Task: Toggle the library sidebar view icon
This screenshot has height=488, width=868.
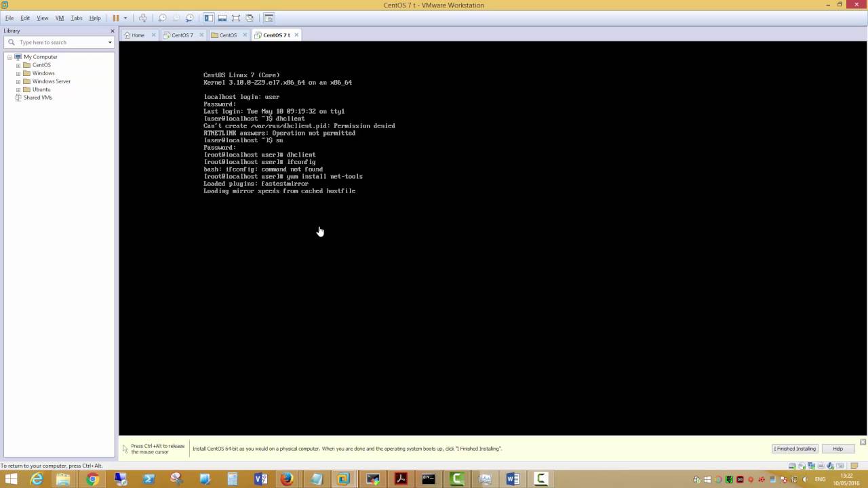Action: tap(209, 18)
